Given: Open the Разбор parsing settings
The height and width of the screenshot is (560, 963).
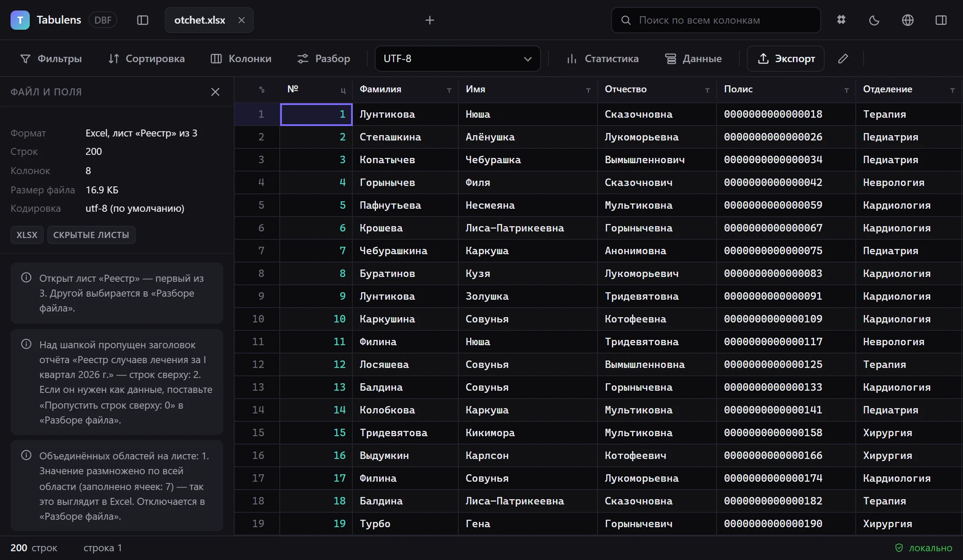Looking at the screenshot, I should [x=324, y=59].
